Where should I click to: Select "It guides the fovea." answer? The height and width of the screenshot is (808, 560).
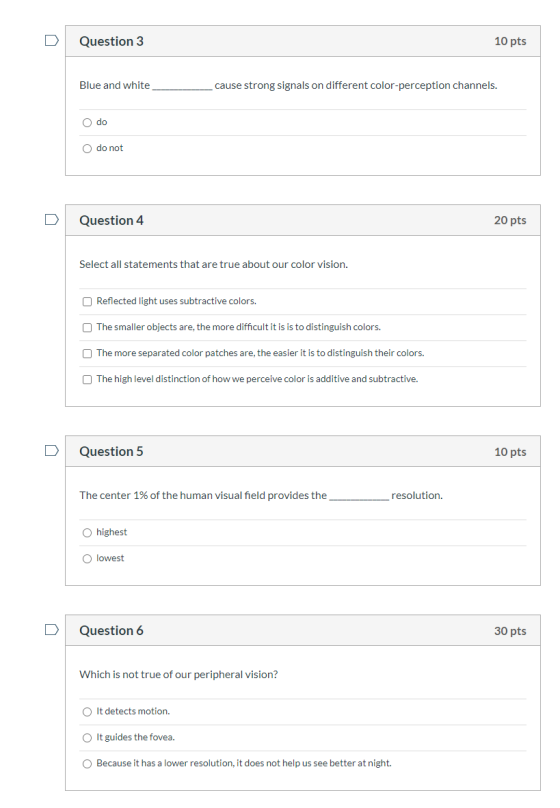point(87,737)
